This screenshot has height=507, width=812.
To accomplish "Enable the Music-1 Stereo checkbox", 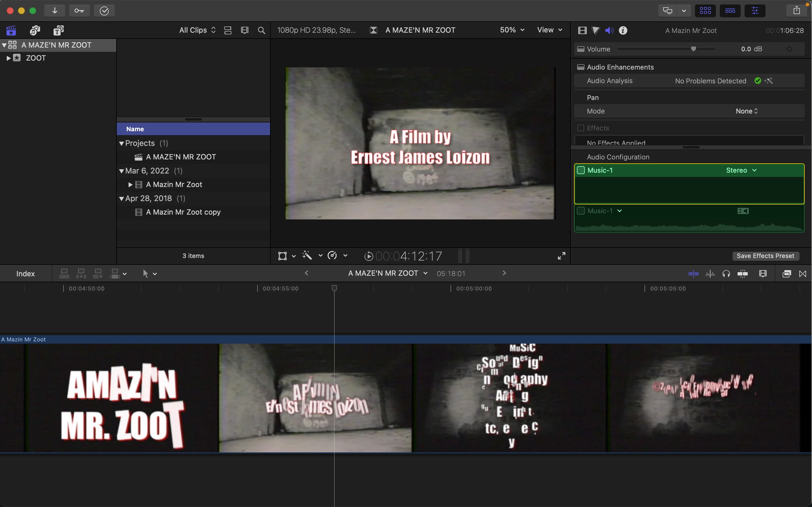I will tap(581, 170).
